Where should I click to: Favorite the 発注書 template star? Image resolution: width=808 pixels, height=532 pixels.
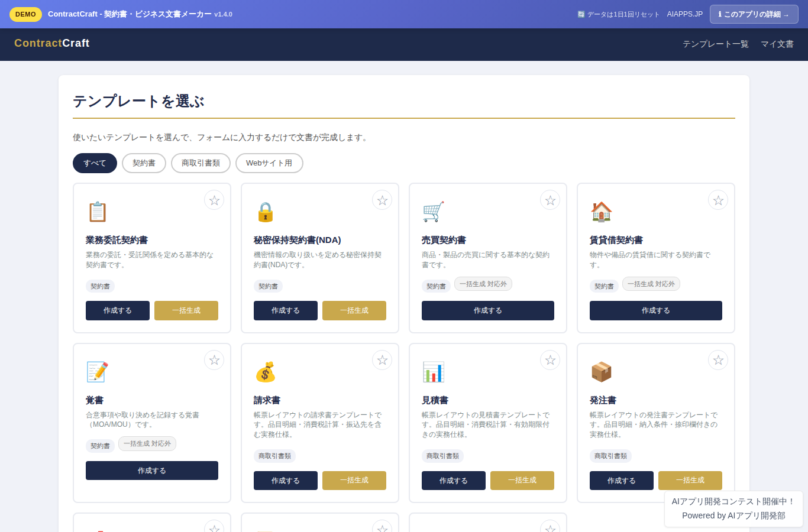718,360
